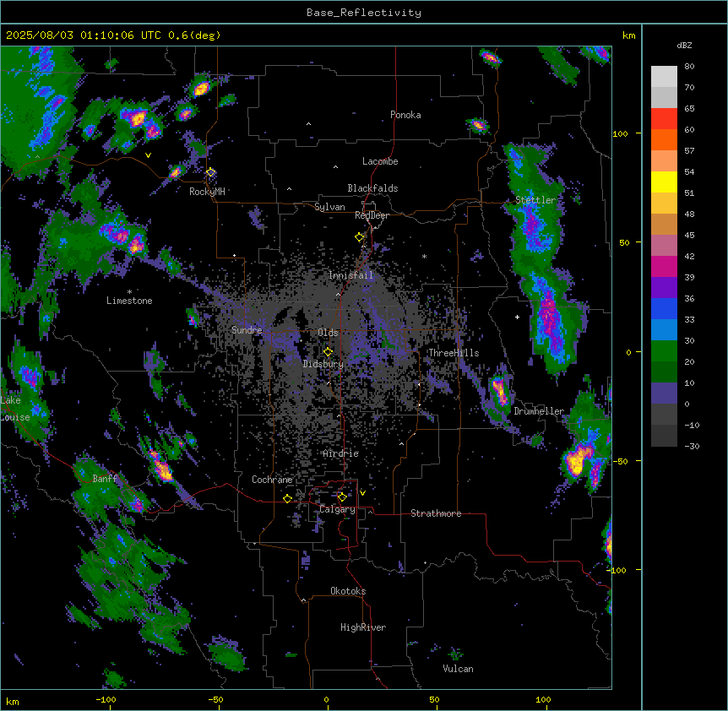Click the Sylvan label

(x=329, y=207)
